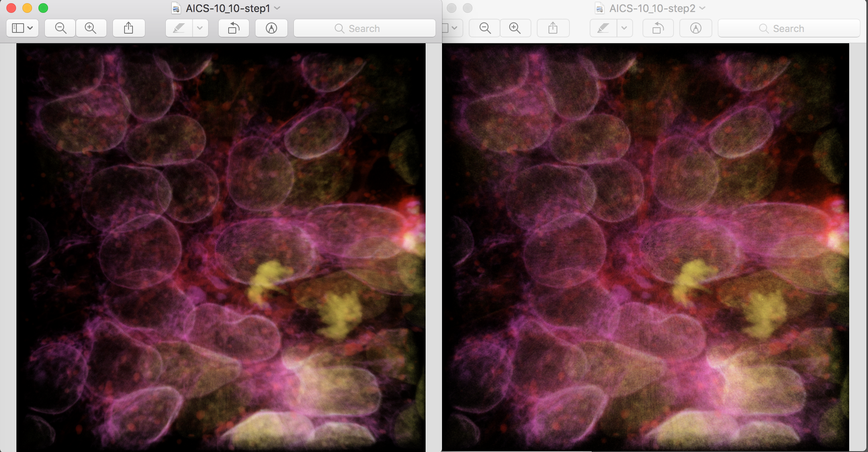Select highlight pen tool in step1 window
This screenshot has width=868, height=452.
(x=179, y=28)
